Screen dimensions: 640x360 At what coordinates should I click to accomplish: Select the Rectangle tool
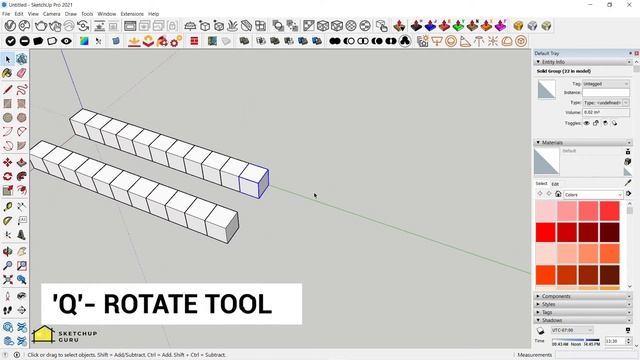(x=7, y=104)
